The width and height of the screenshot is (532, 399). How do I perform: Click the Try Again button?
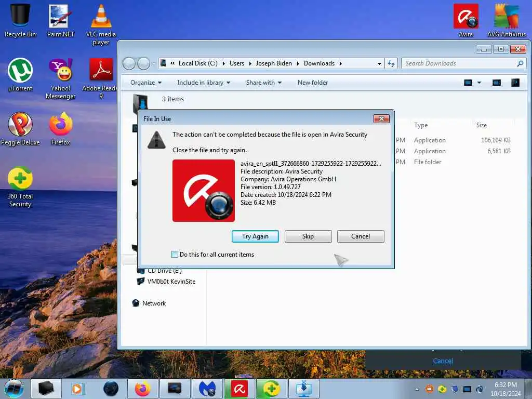(255, 236)
